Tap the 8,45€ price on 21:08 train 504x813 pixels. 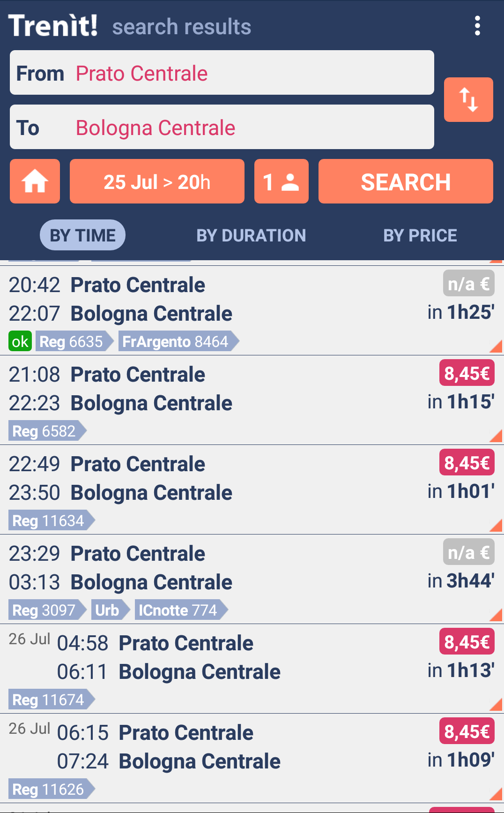(467, 374)
